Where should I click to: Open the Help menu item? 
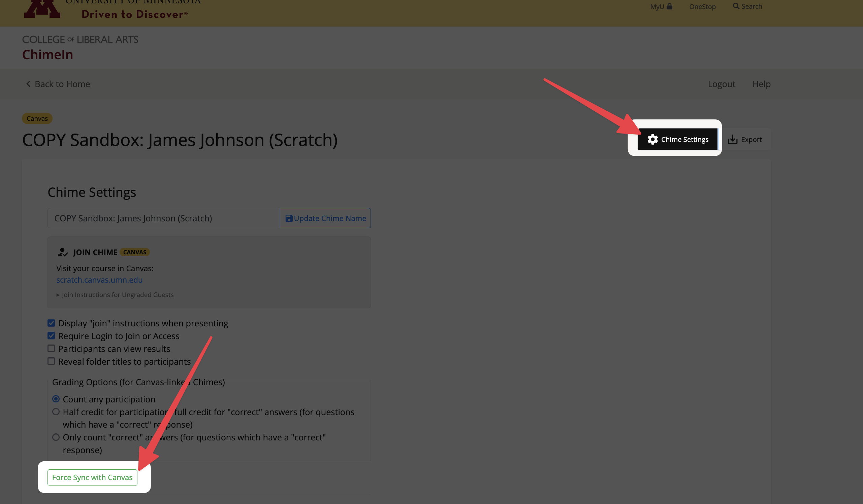pyautogui.click(x=761, y=84)
